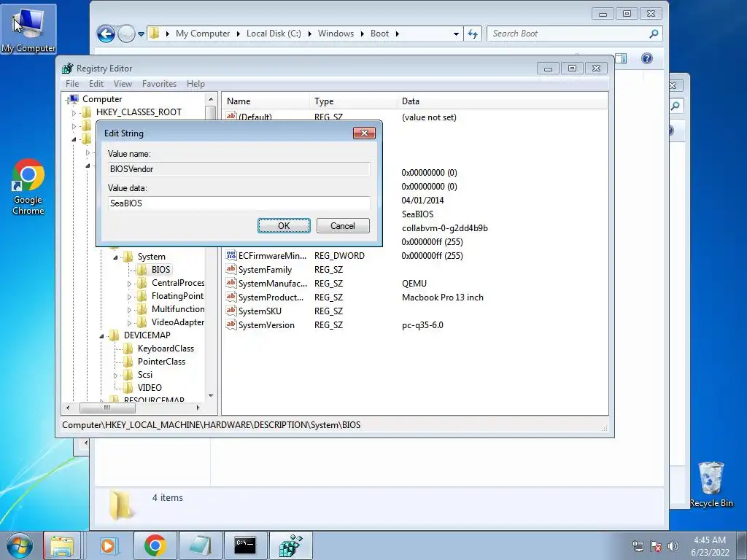Toggle the Explorer preview pane icon

[x=621, y=58]
